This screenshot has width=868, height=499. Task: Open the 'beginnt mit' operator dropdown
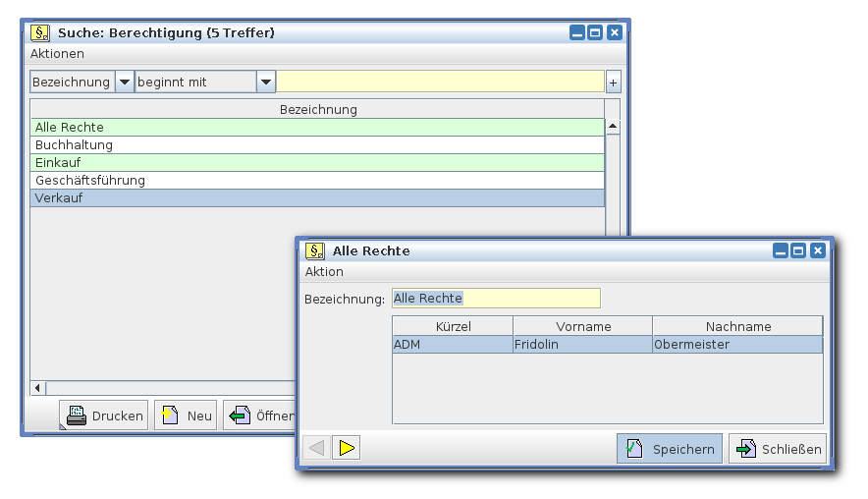(266, 83)
